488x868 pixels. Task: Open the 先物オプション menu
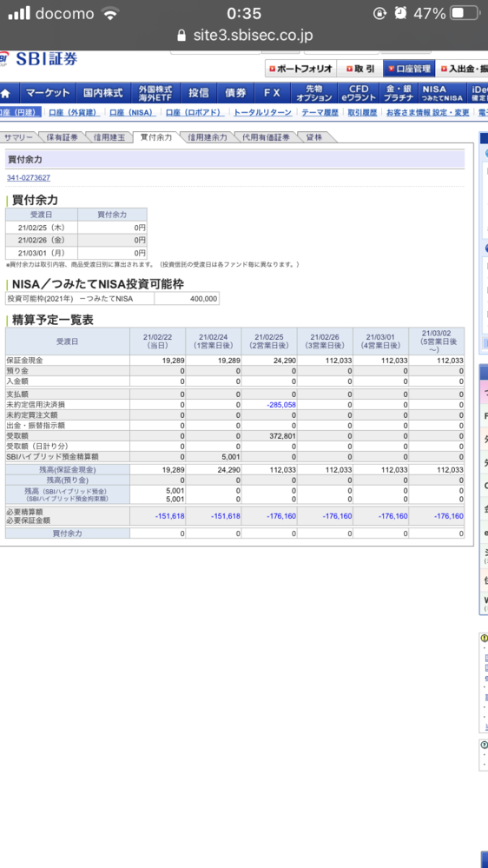pyautogui.click(x=314, y=93)
